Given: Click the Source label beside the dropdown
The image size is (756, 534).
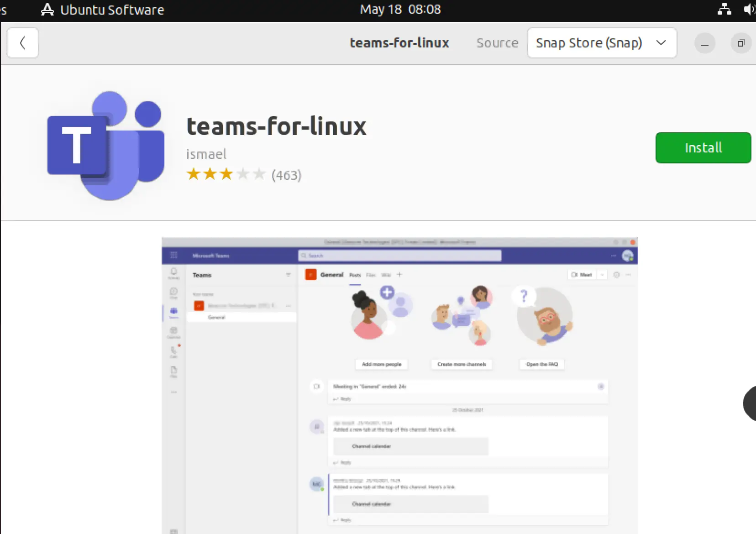Looking at the screenshot, I should point(497,43).
